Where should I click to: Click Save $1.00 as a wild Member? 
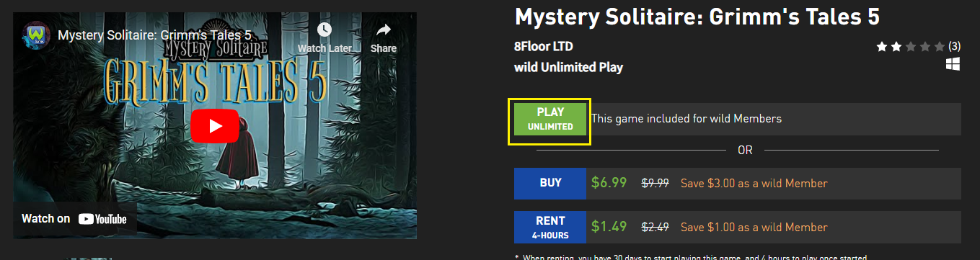(754, 228)
